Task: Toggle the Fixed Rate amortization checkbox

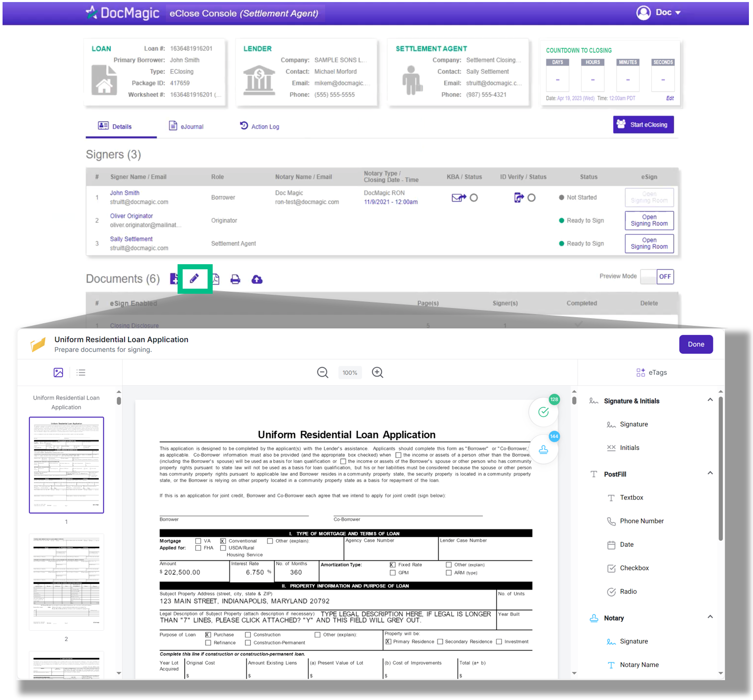Action: point(392,565)
